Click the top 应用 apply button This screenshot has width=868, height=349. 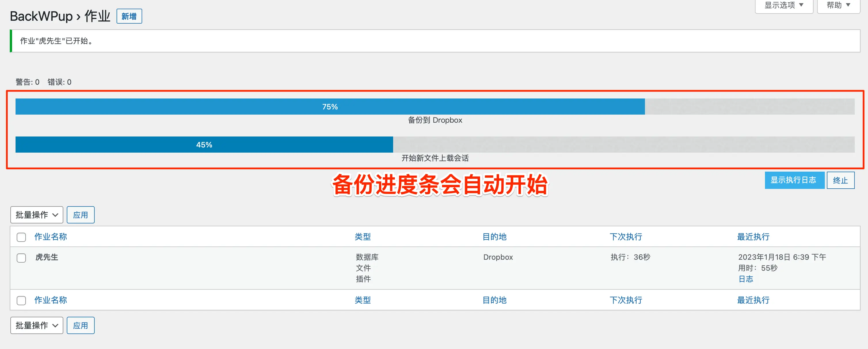(81, 215)
